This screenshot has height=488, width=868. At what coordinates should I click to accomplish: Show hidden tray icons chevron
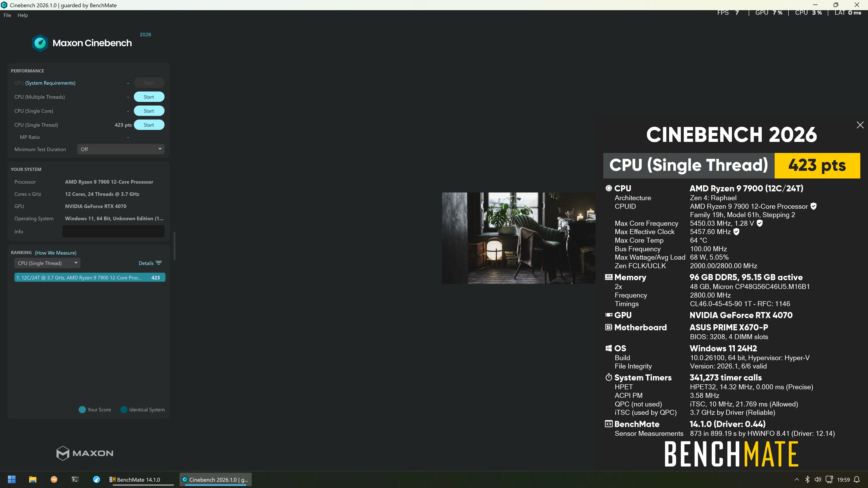(797, 479)
